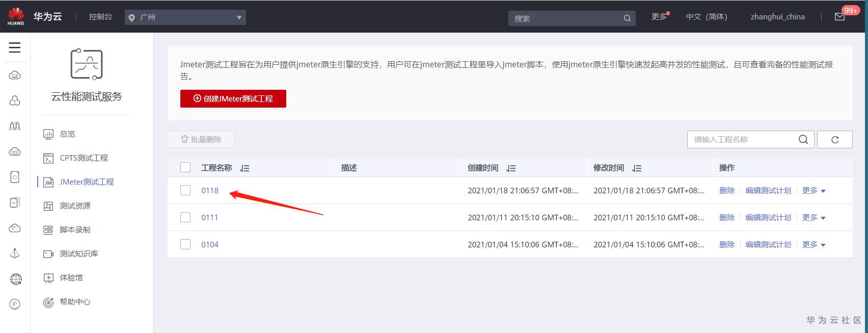This screenshot has width=868, height=333.
Task: Expand 更多 dropdown for project 0104
Action: coord(813,244)
